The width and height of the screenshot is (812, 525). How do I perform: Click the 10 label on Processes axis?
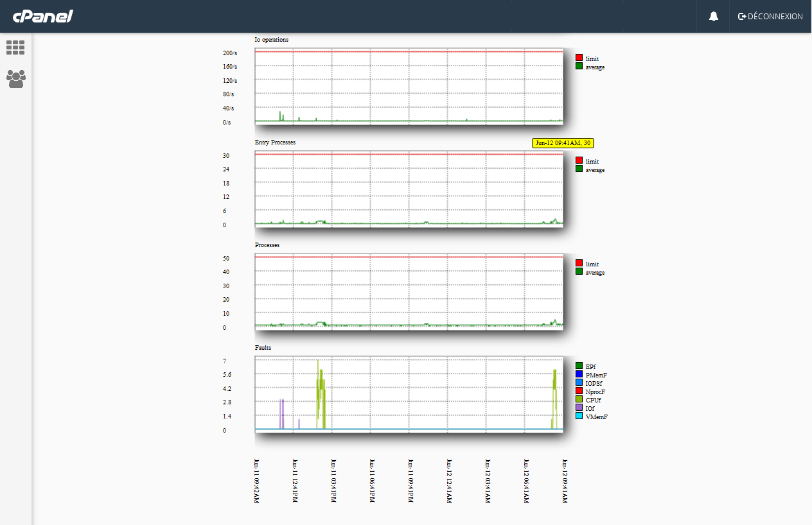tap(226, 314)
